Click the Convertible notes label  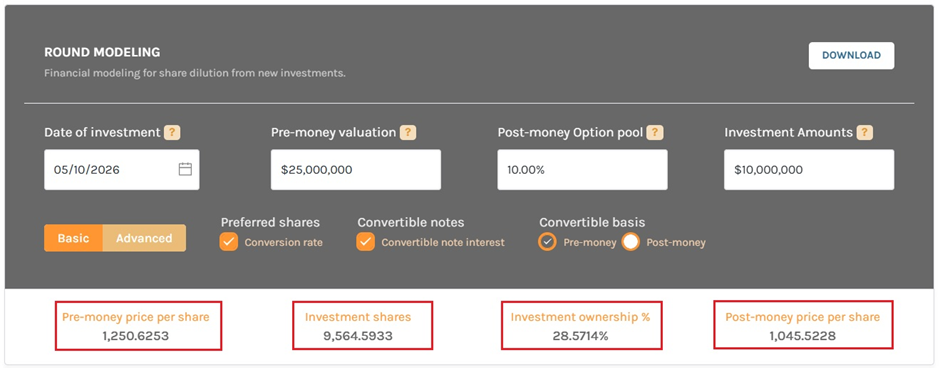(x=411, y=222)
